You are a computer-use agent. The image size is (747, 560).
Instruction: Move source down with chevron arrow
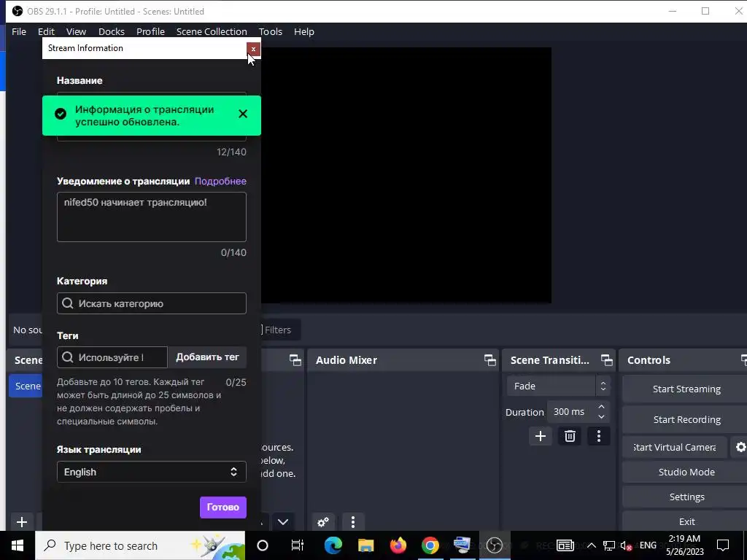[x=283, y=522]
